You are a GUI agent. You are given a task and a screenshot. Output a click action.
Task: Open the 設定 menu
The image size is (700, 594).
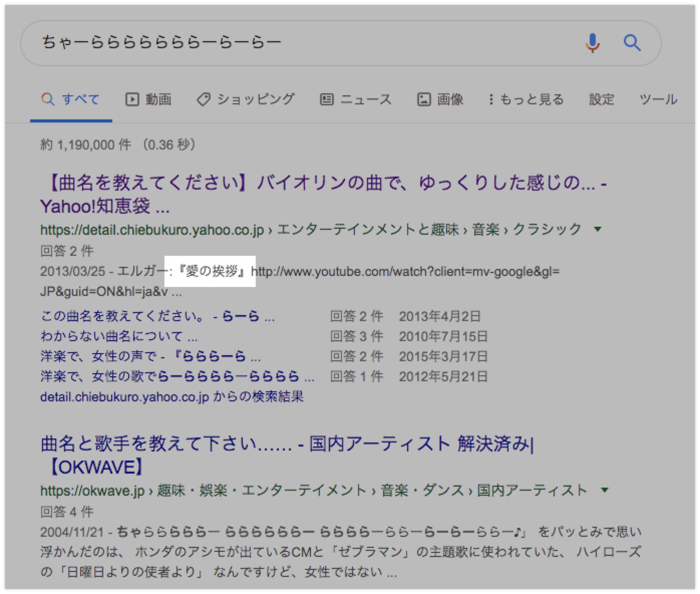[x=602, y=99]
